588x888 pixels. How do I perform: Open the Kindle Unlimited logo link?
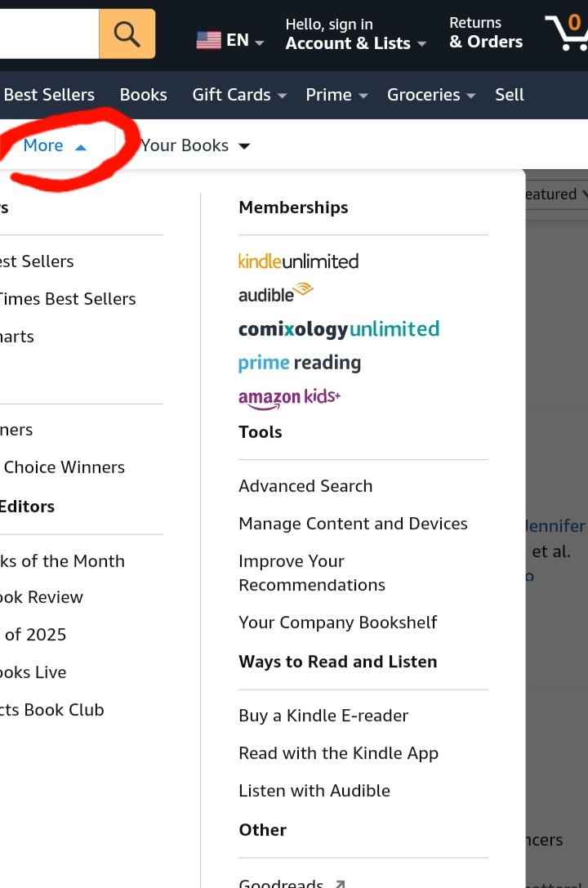[x=298, y=261]
